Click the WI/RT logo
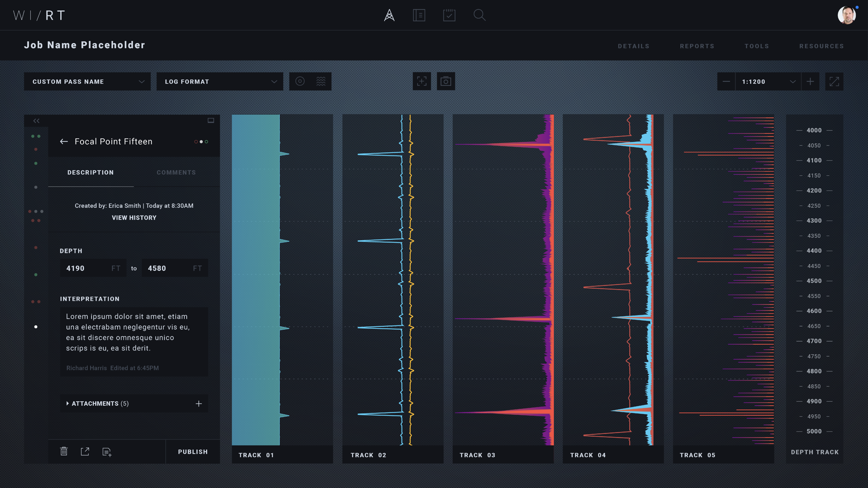This screenshot has width=868, height=488. 39,15
